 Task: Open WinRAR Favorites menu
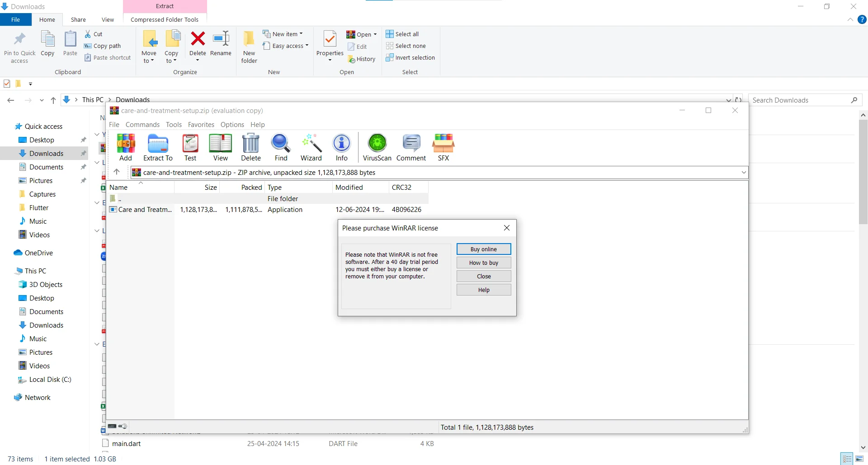pyautogui.click(x=201, y=124)
